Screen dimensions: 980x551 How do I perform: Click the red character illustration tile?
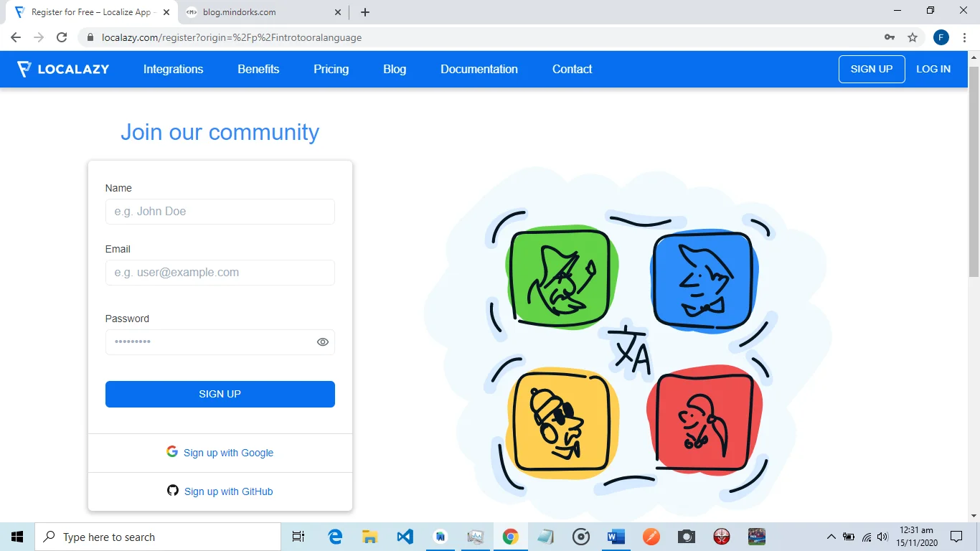coord(705,420)
